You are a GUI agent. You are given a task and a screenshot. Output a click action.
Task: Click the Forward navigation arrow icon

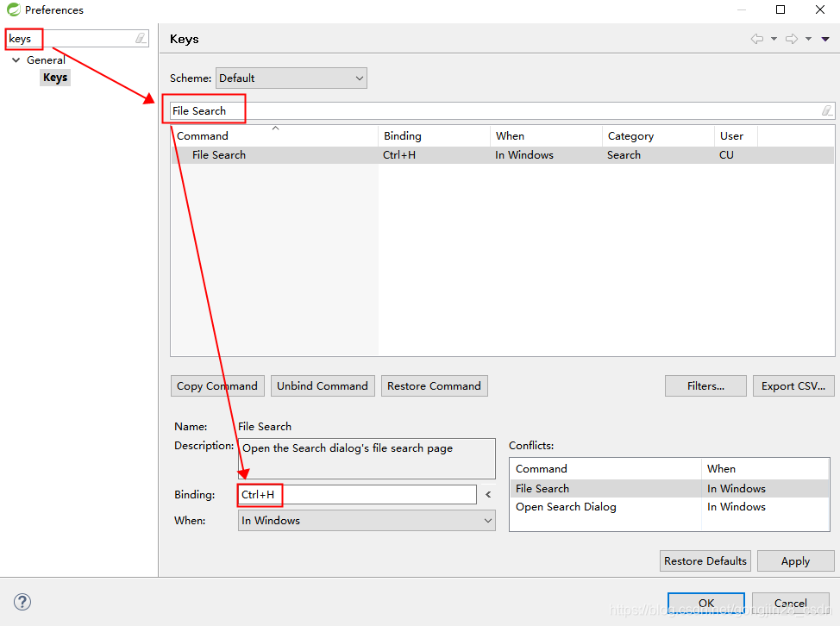pos(792,39)
